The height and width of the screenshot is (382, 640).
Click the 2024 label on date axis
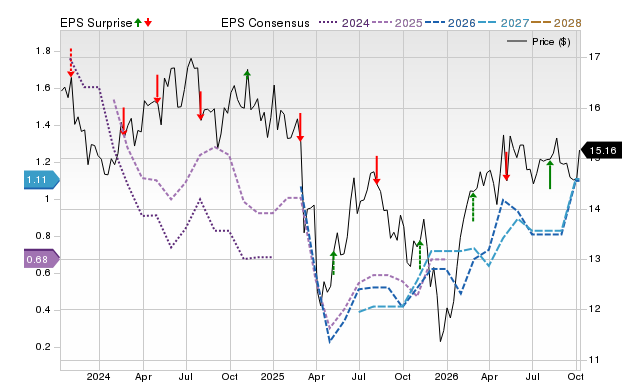pyautogui.click(x=98, y=376)
